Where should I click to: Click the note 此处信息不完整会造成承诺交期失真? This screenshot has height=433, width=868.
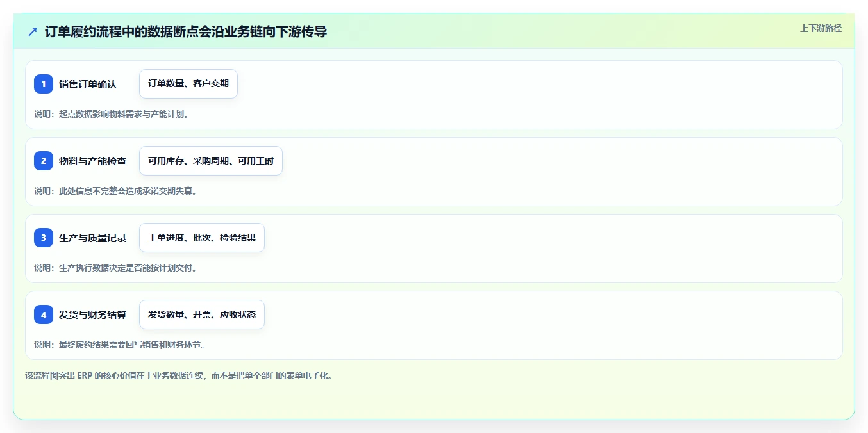click(116, 191)
